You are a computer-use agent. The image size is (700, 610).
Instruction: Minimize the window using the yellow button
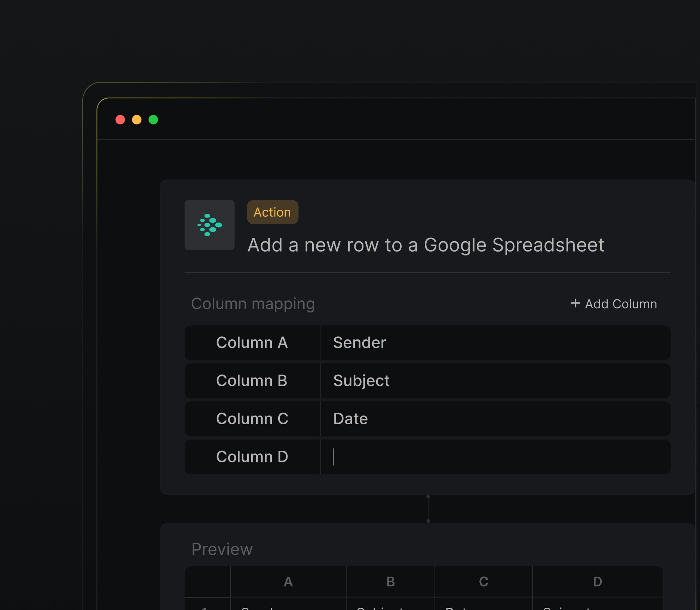[137, 120]
